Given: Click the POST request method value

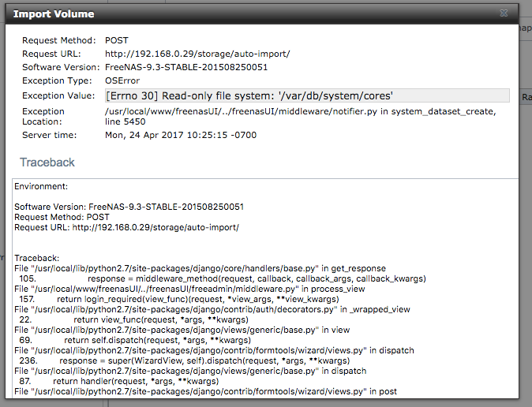Looking at the screenshot, I should click(117, 40).
